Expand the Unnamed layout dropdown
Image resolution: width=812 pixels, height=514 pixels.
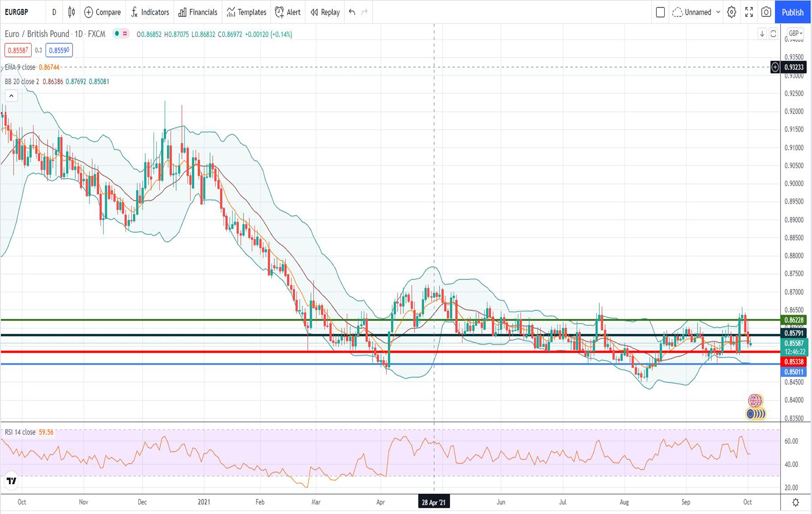pyautogui.click(x=718, y=12)
